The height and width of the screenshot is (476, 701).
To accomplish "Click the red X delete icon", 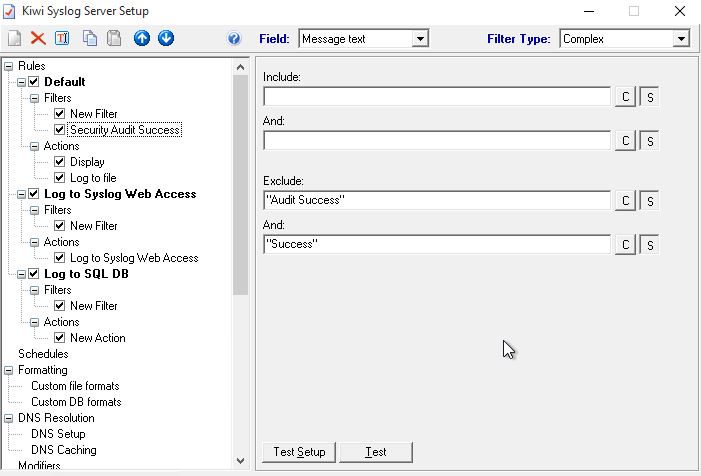I will point(38,38).
